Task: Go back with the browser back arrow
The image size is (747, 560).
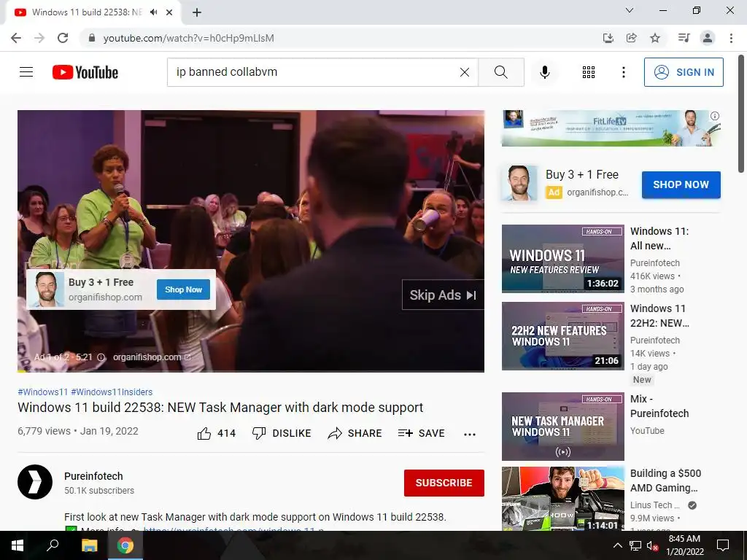Action: (16, 38)
